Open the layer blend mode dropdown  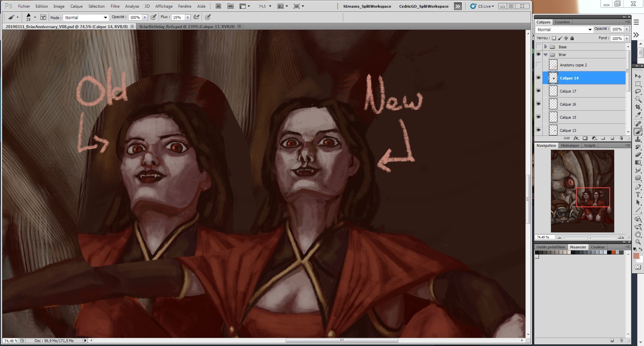[564, 30]
